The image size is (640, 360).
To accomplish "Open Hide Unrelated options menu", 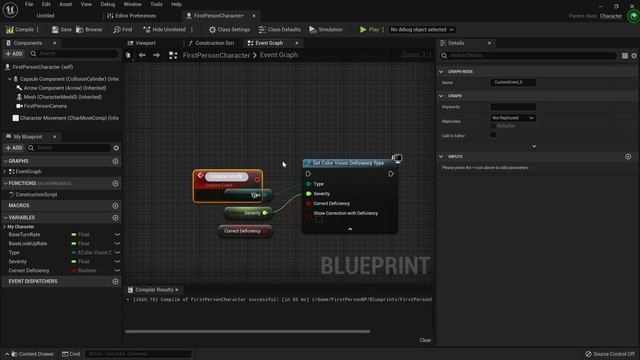I will 192,29.
